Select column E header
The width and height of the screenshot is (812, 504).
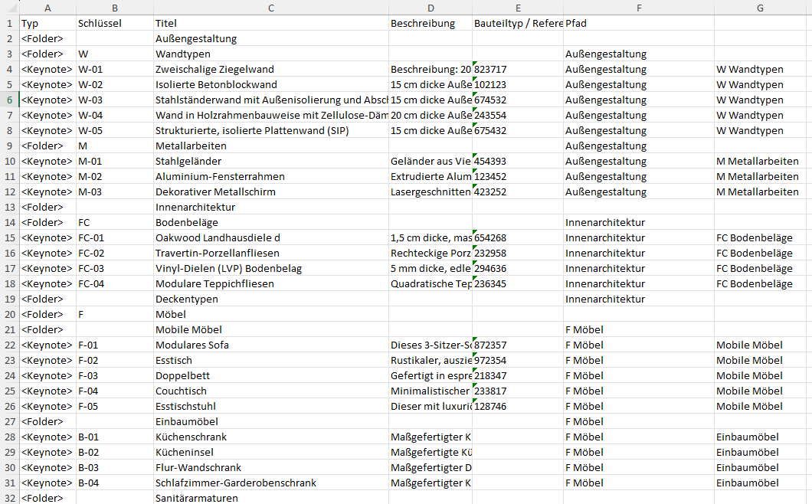[x=518, y=8]
